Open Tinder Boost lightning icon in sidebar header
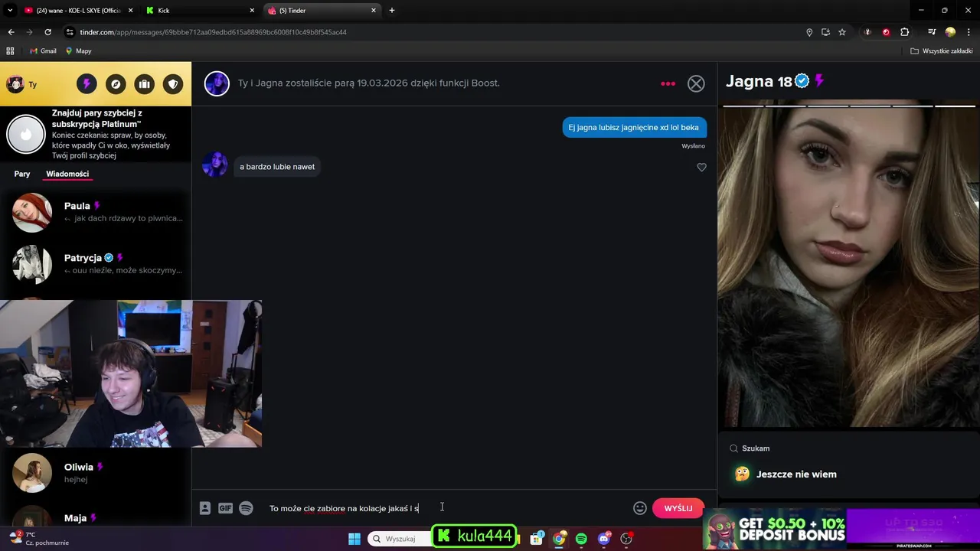 point(87,84)
